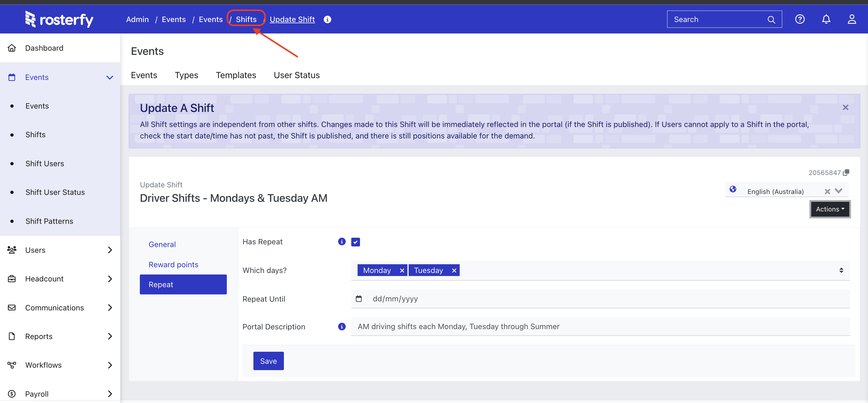
Task: Switch to the User Status tab
Action: coord(297,75)
